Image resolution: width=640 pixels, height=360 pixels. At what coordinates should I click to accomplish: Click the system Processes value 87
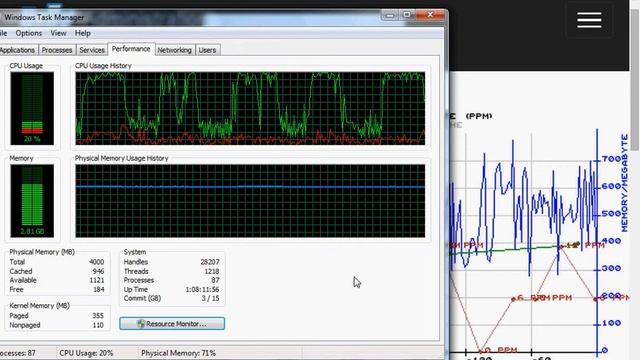click(x=216, y=280)
